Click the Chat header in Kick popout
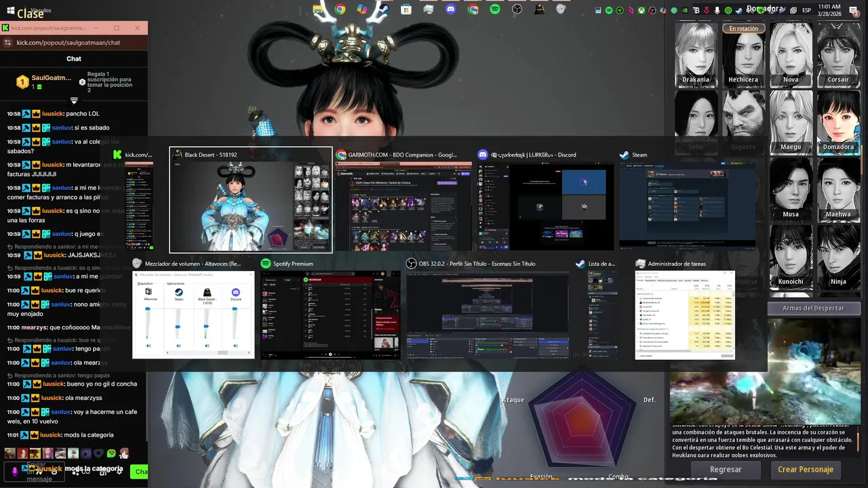 point(74,59)
